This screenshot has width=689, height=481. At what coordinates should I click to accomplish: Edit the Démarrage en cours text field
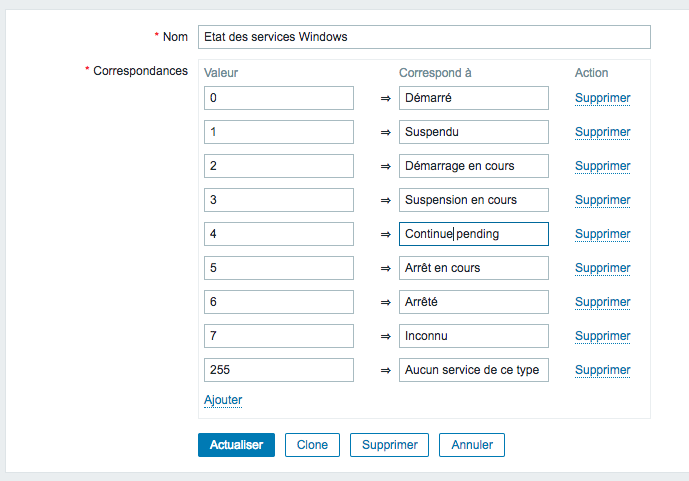point(474,166)
